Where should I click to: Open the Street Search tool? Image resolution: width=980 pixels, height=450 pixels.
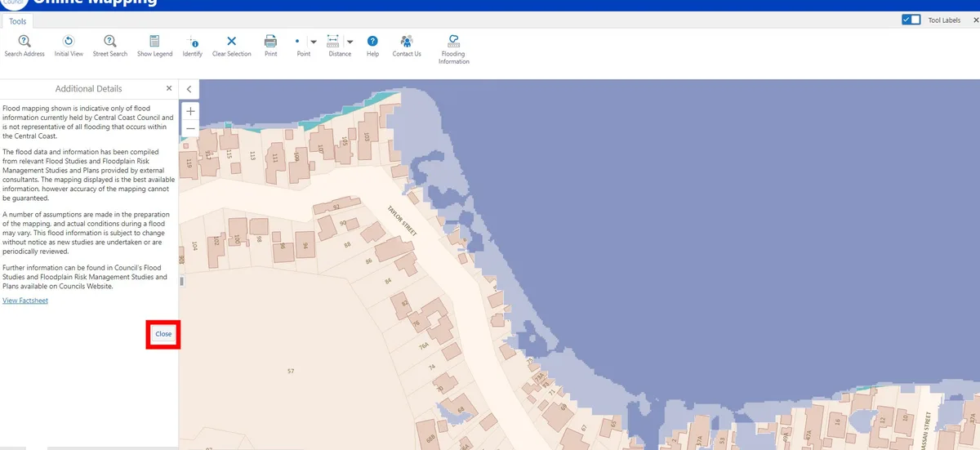point(109,46)
